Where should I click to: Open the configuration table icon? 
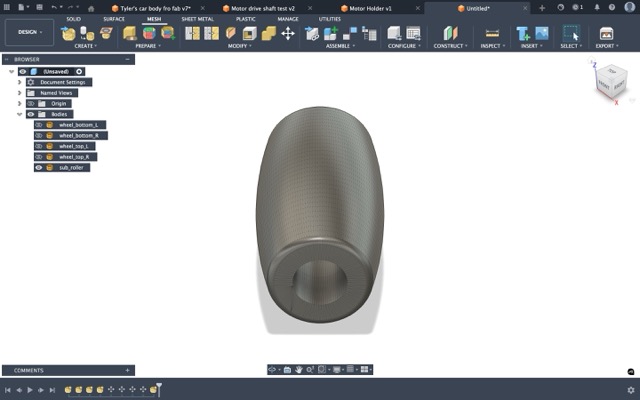pos(413,33)
